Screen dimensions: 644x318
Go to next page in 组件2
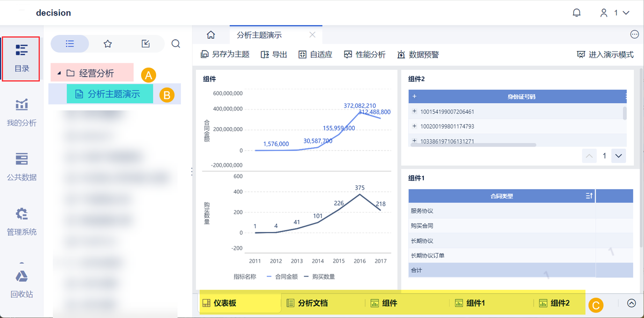[619, 156]
